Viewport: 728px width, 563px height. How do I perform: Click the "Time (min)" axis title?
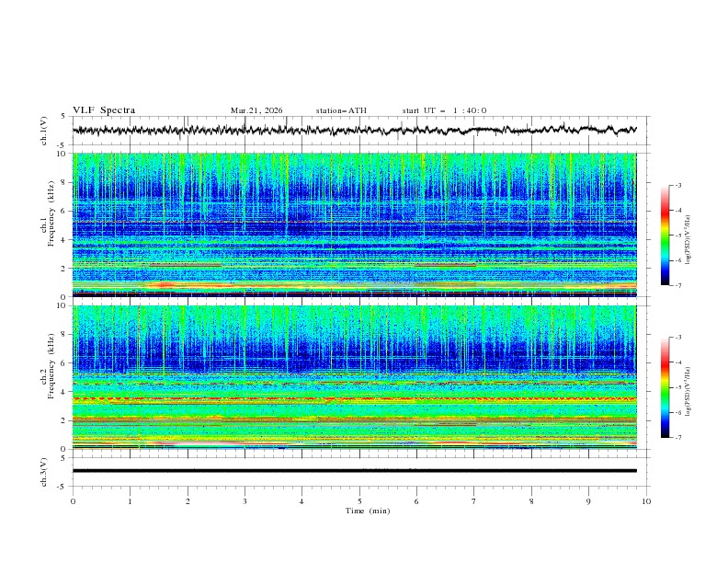(x=368, y=511)
